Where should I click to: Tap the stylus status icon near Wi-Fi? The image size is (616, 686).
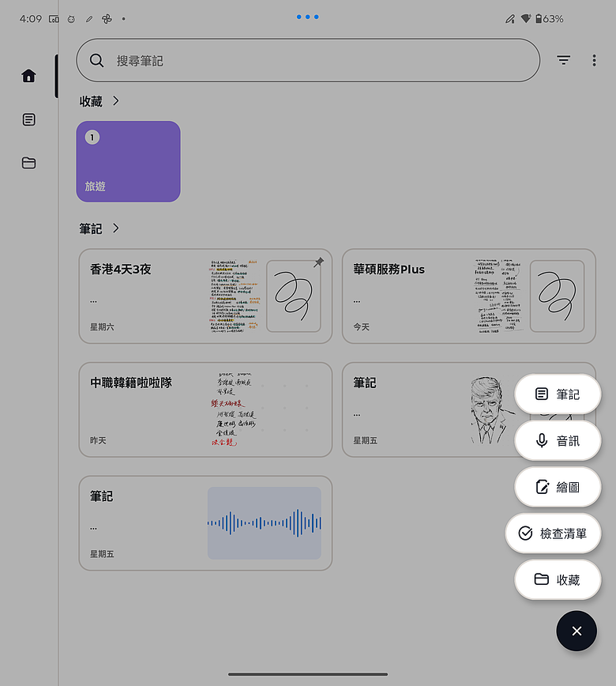pos(509,19)
